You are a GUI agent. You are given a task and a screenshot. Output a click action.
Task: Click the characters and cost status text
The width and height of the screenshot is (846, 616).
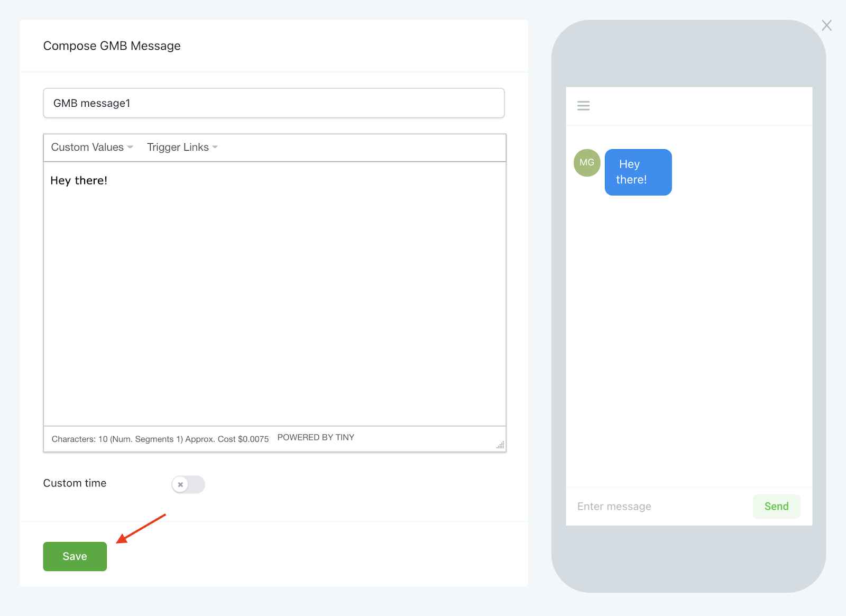click(x=160, y=439)
